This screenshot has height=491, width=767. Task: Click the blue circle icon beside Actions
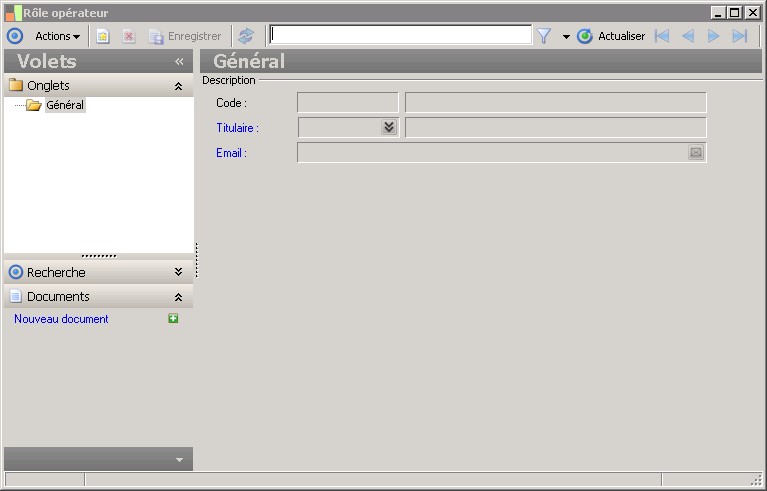15,36
